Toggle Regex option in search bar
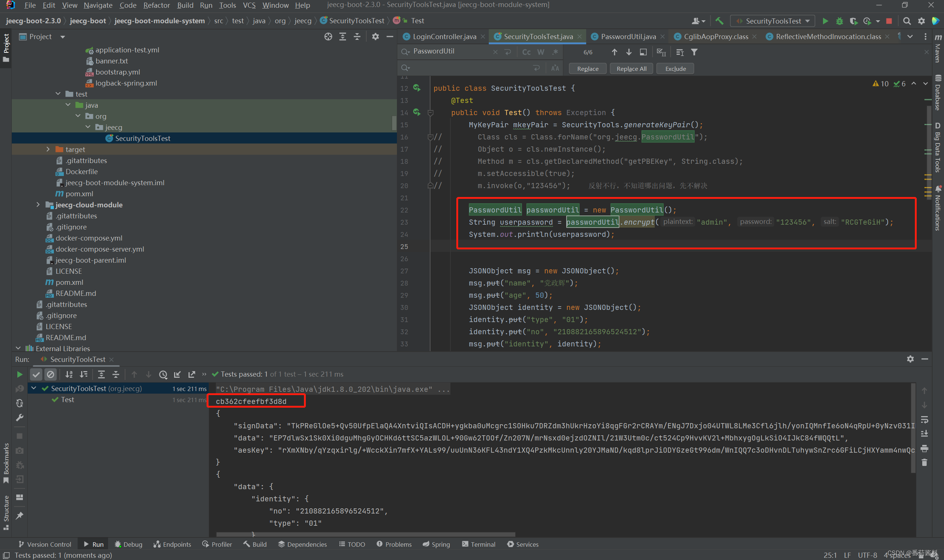944x560 pixels. click(555, 52)
